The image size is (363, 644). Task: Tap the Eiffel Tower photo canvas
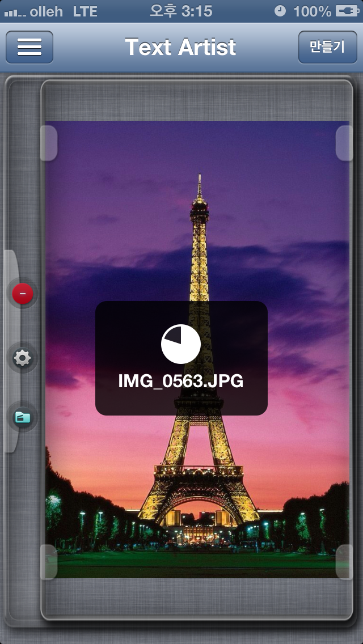[x=197, y=349]
